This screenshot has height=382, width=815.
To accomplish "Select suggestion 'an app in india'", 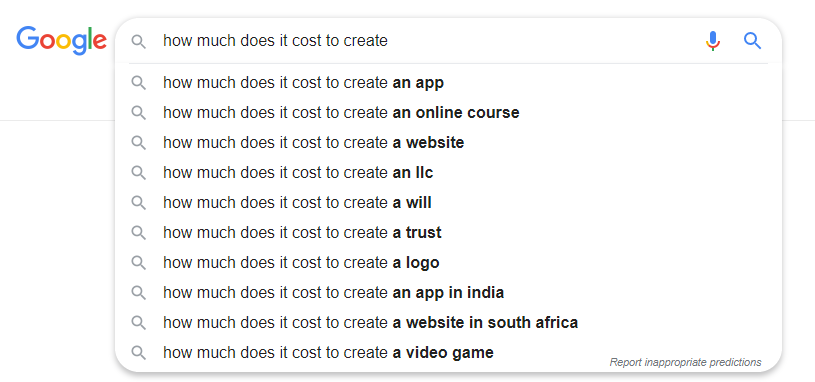I will pos(448,293).
